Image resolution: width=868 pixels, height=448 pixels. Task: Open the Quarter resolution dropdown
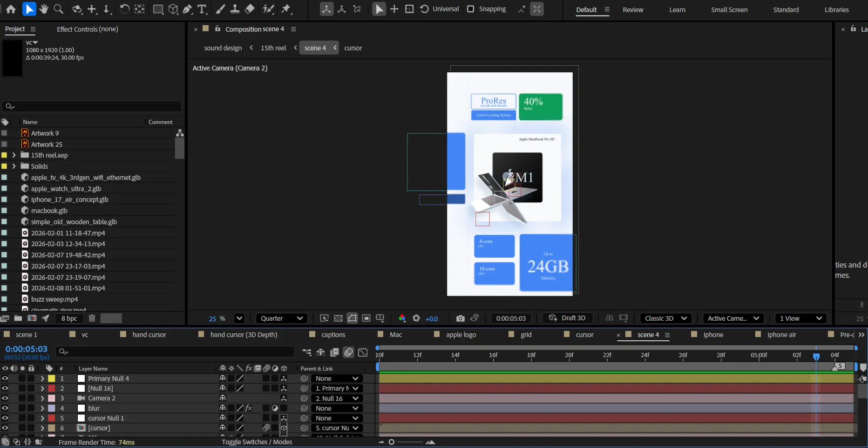[281, 318]
